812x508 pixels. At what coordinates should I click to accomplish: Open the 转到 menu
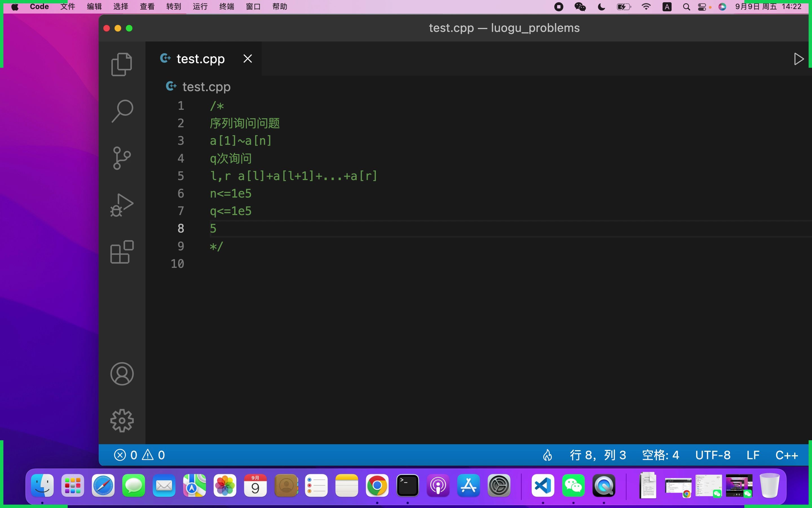(173, 7)
